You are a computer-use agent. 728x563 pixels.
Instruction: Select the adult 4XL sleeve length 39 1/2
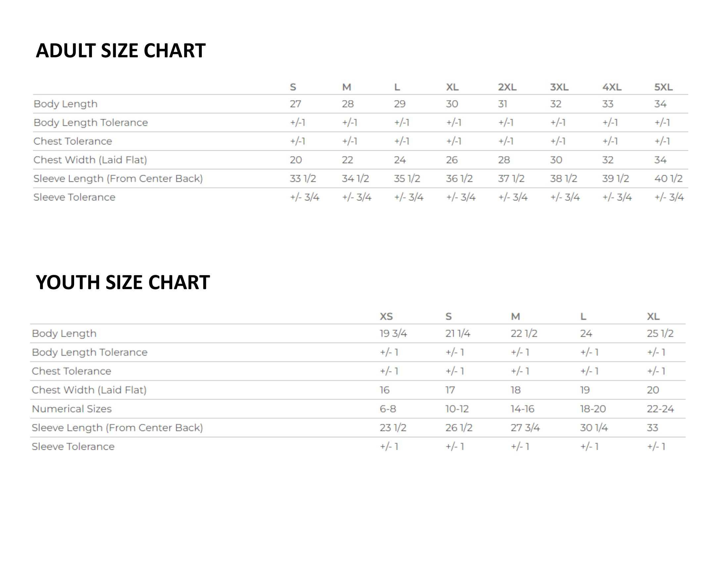(616, 179)
